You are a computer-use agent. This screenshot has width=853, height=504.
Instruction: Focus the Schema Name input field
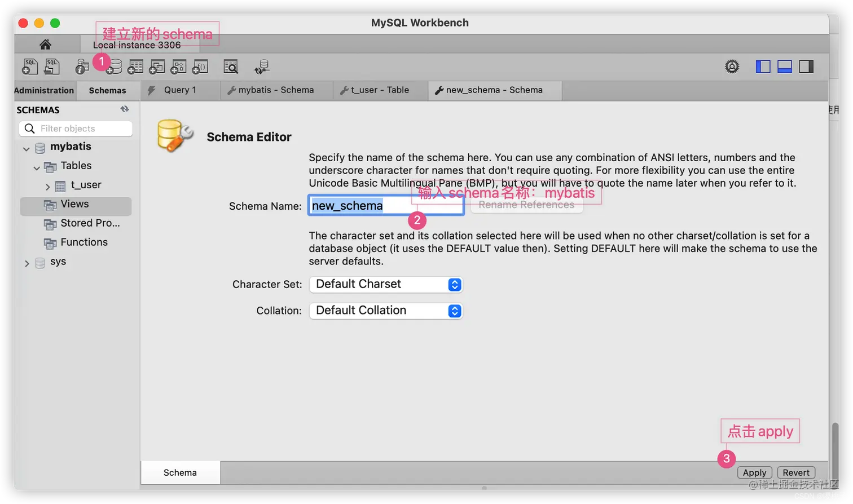(386, 205)
